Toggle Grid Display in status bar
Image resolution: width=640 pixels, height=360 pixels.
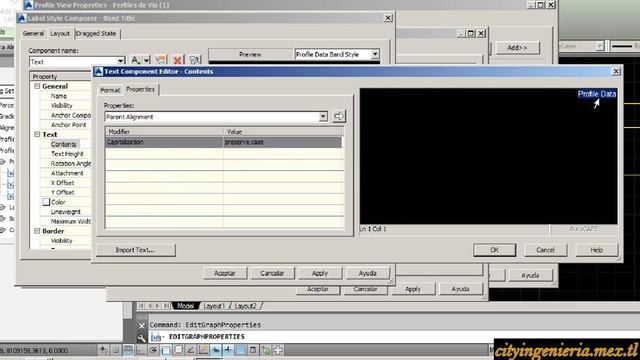tap(128, 350)
